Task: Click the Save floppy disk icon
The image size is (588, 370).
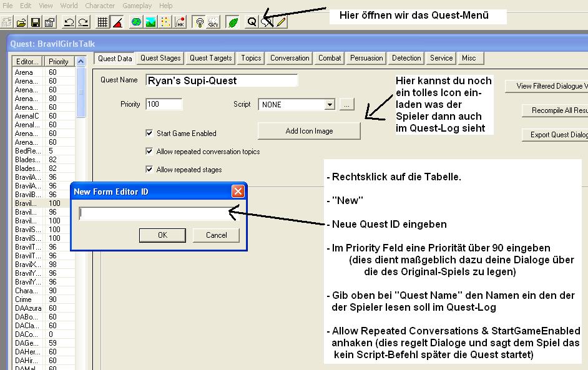Action: (36, 22)
